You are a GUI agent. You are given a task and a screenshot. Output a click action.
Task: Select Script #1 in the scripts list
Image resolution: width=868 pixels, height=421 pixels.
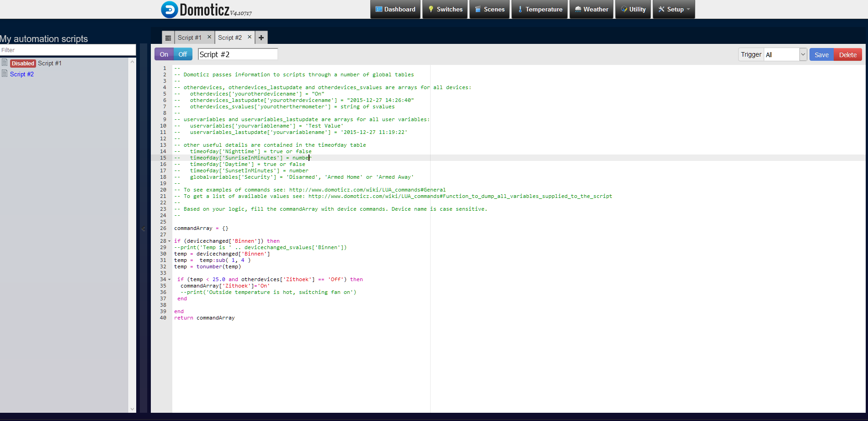[49, 63]
